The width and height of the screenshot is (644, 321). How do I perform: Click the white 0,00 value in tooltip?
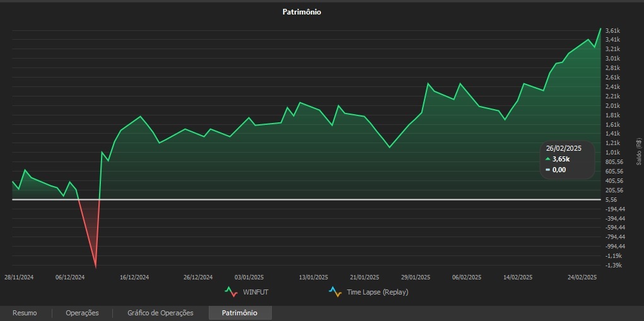(559, 169)
